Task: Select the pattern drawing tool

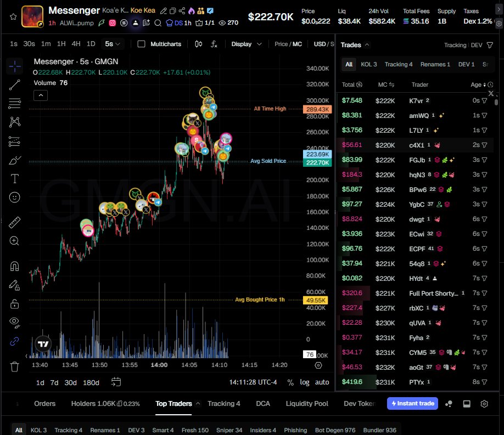Action: click(x=14, y=122)
